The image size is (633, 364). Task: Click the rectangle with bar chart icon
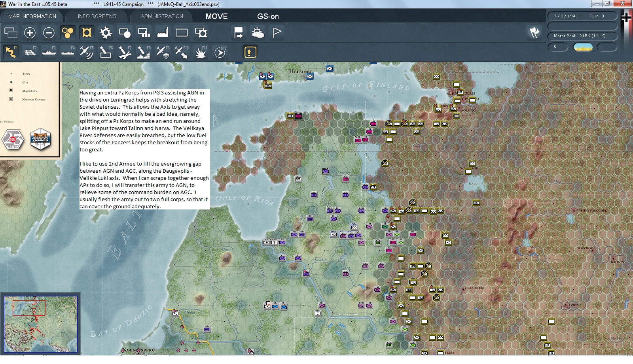[x=144, y=33]
